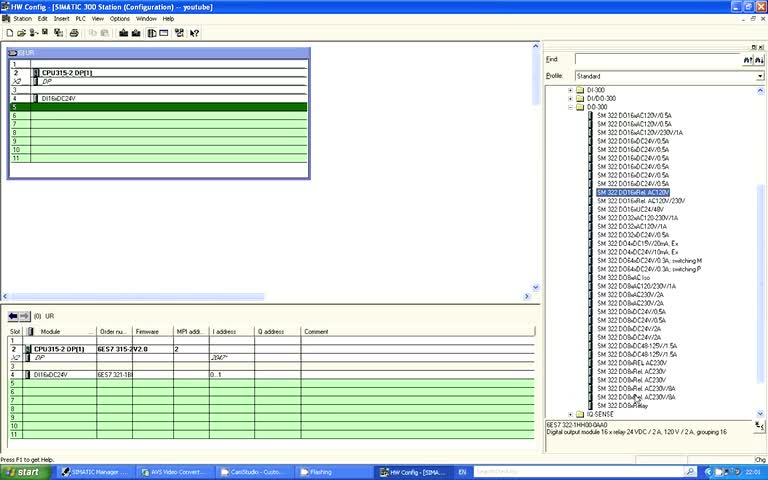The width and height of the screenshot is (768, 480).
Task: Expand the IQ-SENSE catalog folder
Action: click(x=570, y=414)
